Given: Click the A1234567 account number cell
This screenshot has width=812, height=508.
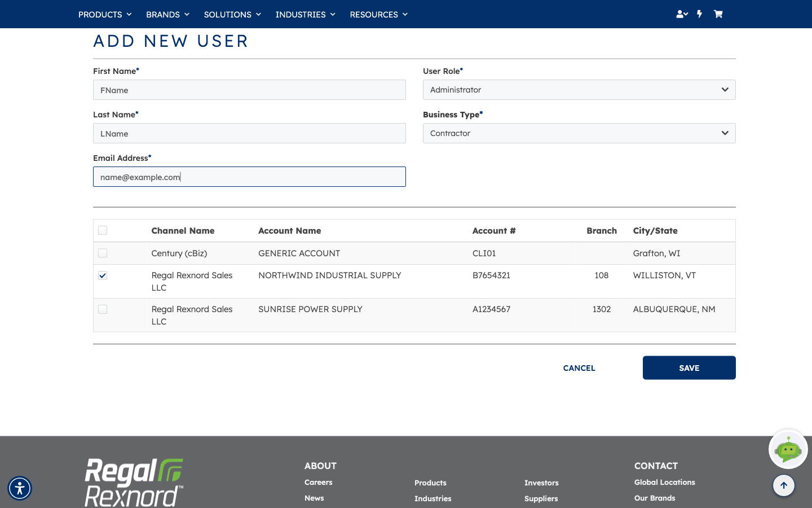Looking at the screenshot, I should [x=491, y=309].
